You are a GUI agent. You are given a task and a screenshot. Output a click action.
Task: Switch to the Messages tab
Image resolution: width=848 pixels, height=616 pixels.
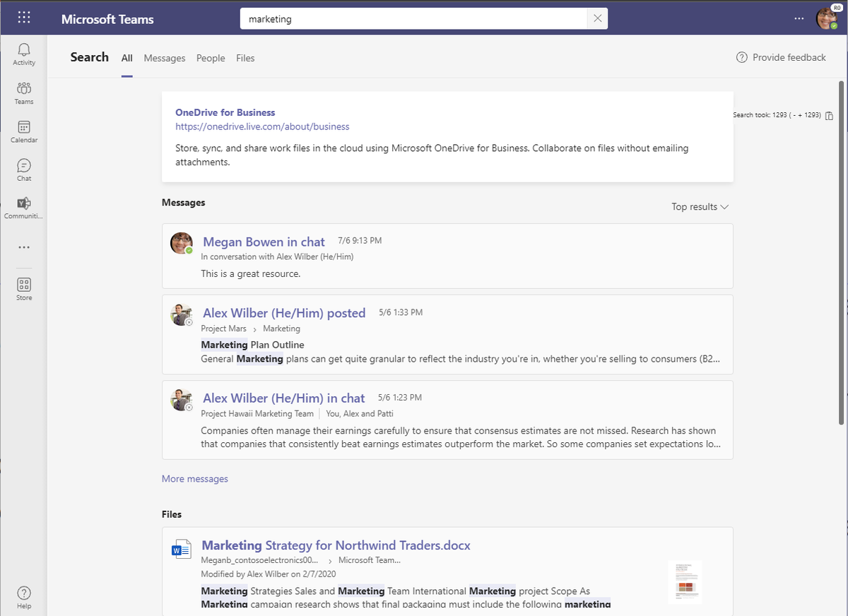click(165, 58)
